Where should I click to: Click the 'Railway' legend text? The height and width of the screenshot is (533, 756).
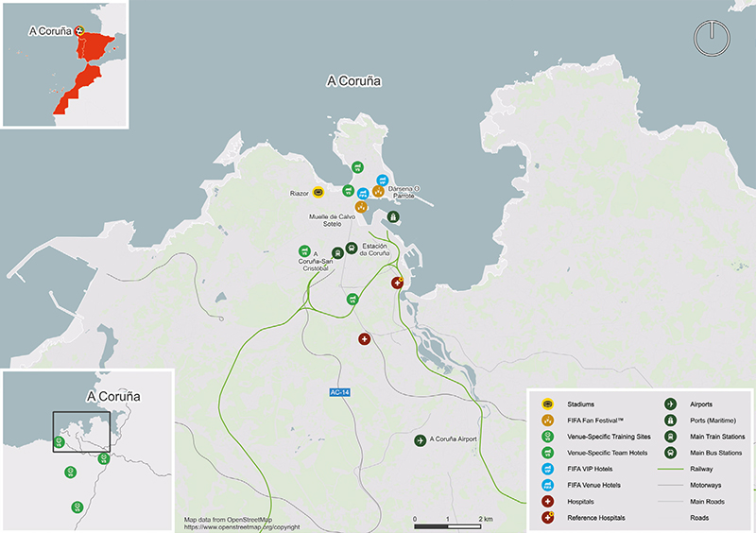click(701, 469)
